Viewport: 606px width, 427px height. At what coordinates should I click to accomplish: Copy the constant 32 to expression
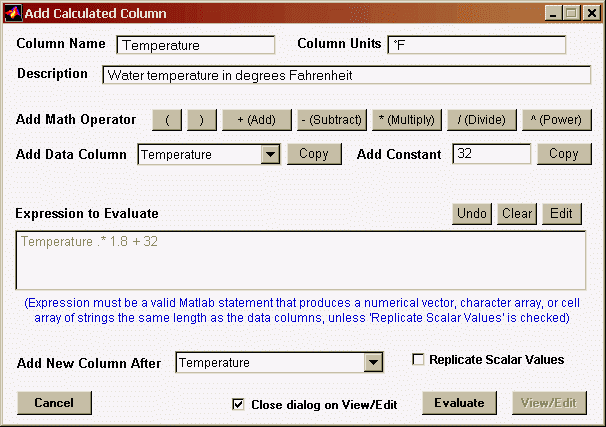[x=564, y=154]
